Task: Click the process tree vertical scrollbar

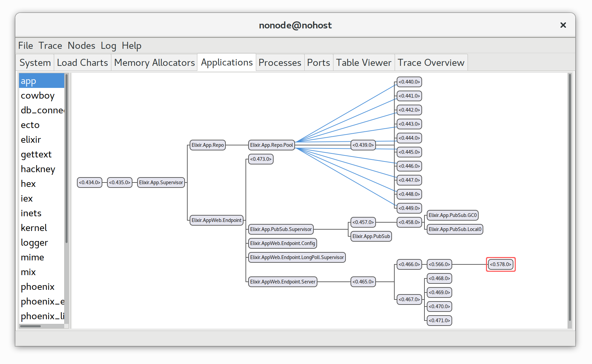Action: coord(570,197)
